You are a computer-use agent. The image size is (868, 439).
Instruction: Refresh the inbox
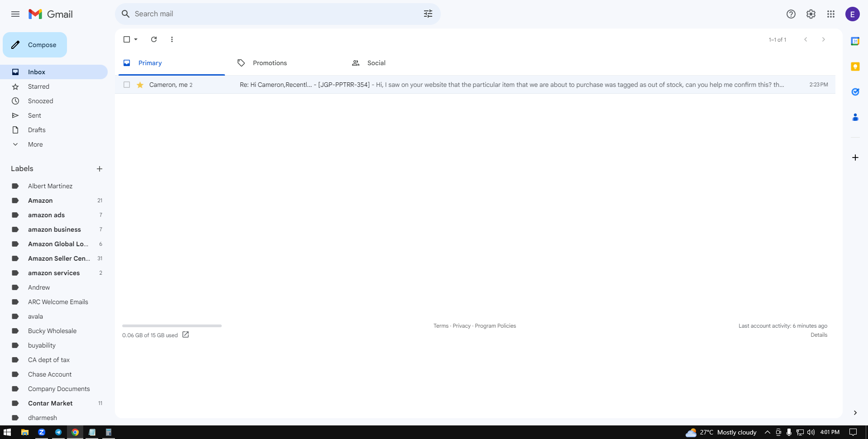pyautogui.click(x=154, y=39)
